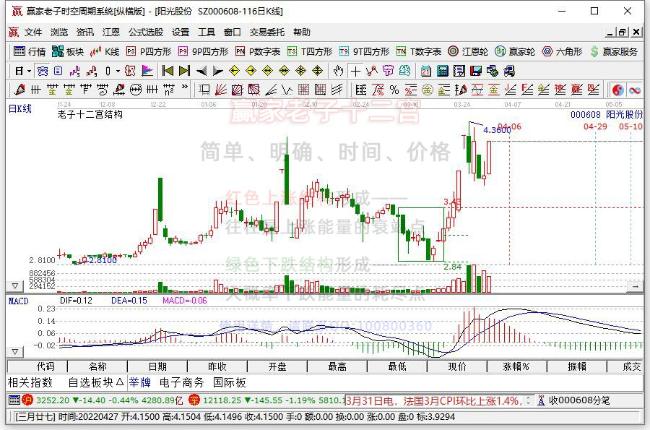Open the 行情 market quotes view
This screenshot has height=430, width=650.
click(x=29, y=51)
